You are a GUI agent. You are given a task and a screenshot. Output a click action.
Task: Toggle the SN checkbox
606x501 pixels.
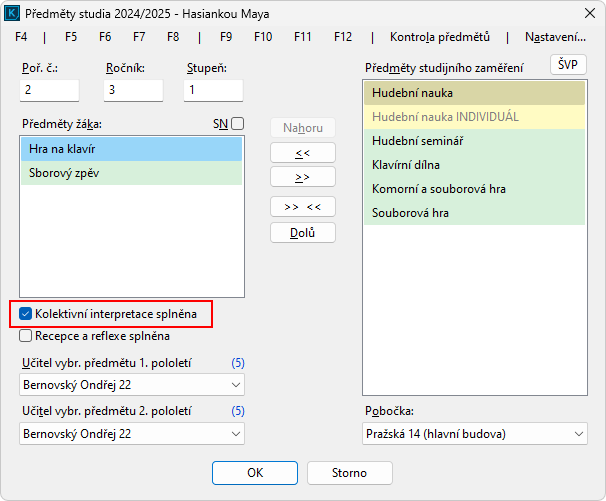(237, 124)
